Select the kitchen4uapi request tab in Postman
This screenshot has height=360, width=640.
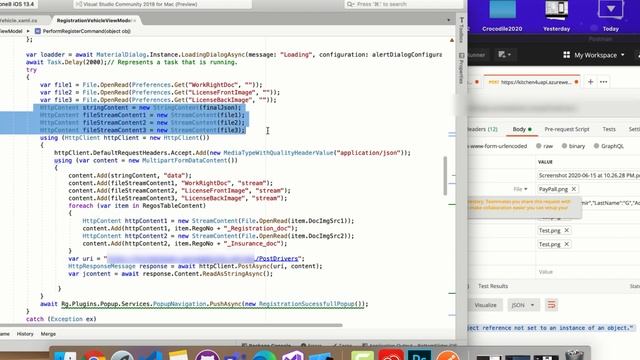[x=532, y=82]
